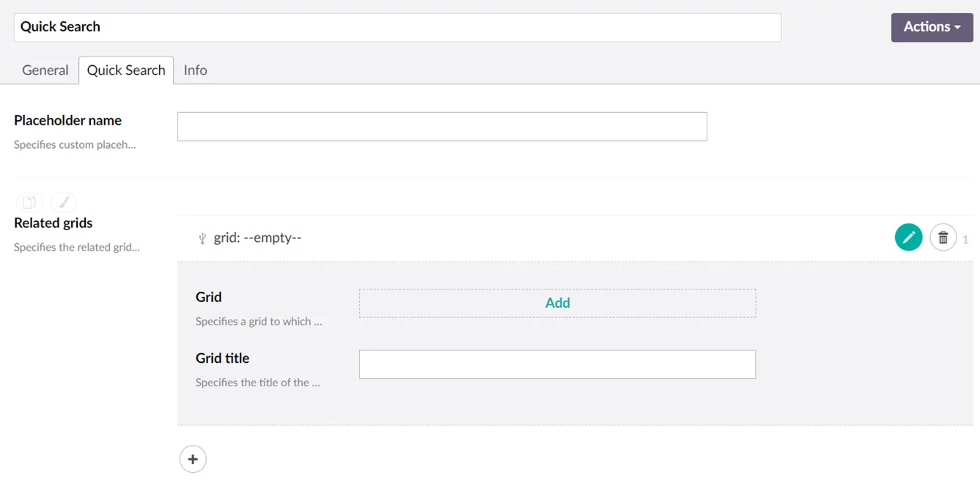The image size is (980, 483).
Task: Click the round plus button to add item
Action: click(x=193, y=460)
